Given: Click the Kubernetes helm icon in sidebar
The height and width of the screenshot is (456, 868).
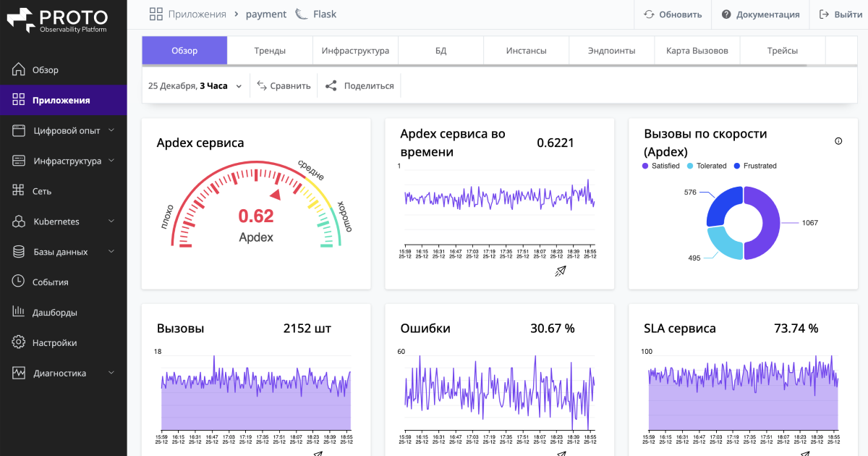Looking at the screenshot, I should [18, 221].
